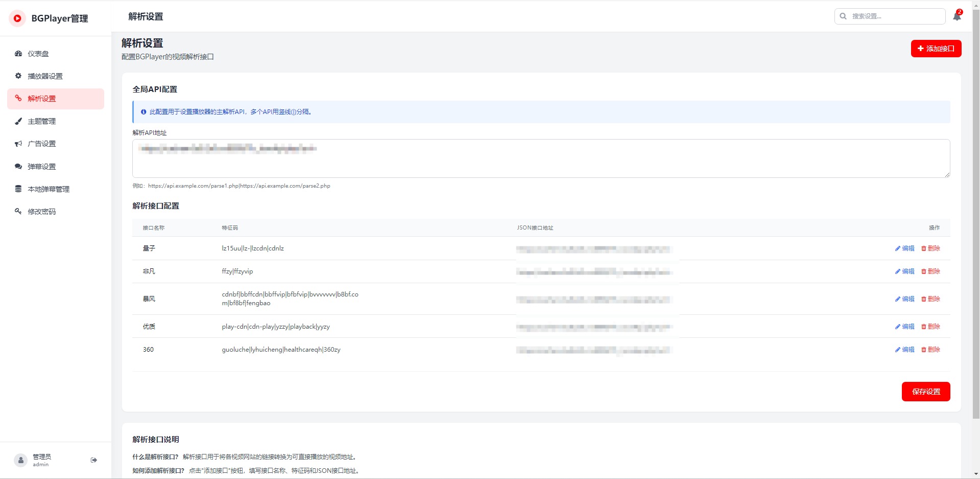Go to 播放器设置 in sidebar
Image resolution: width=980 pixels, height=479 pixels.
(x=45, y=76)
